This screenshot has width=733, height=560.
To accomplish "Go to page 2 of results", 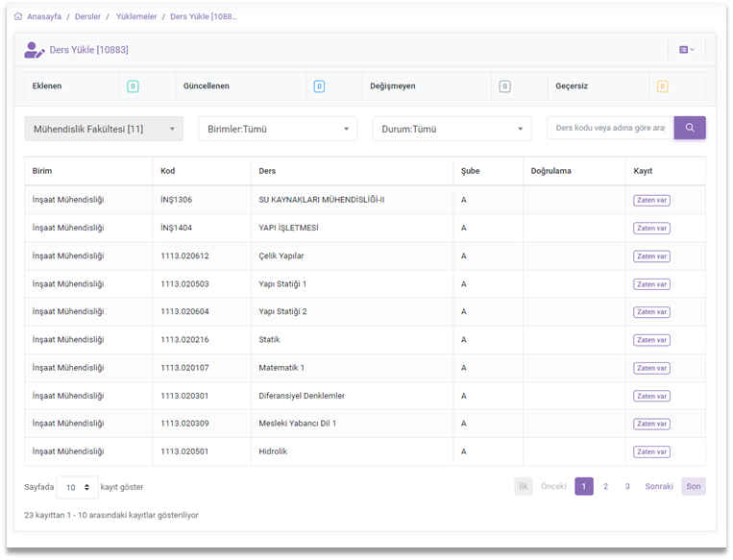I will [x=605, y=486].
